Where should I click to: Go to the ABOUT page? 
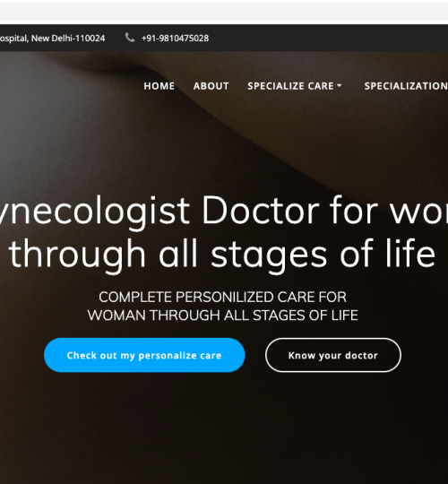[x=211, y=86]
